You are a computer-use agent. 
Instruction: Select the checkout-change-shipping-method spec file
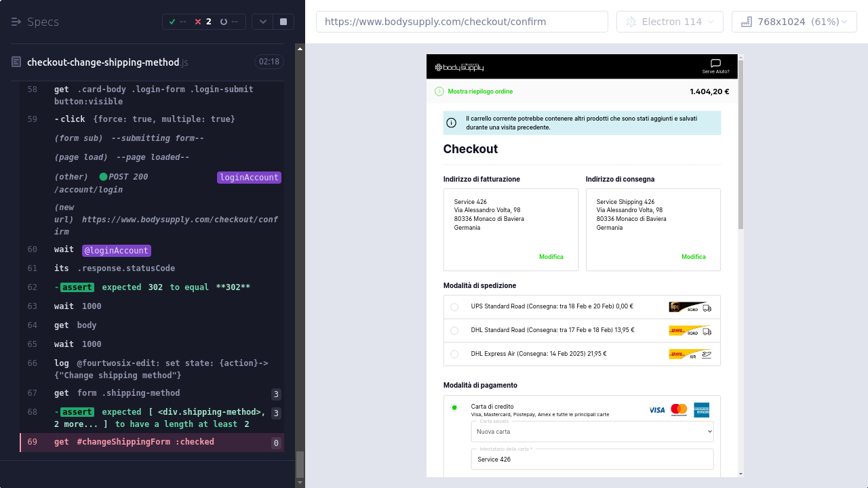click(103, 62)
